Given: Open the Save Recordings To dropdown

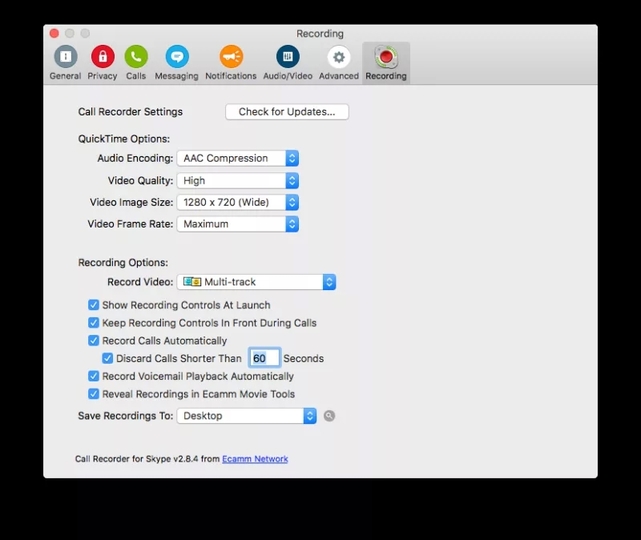Looking at the screenshot, I should click(x=247, y=416).
